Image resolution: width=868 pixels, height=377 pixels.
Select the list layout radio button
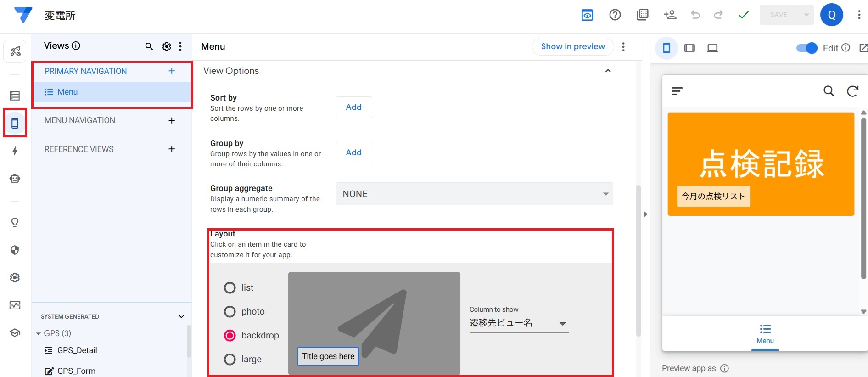(230, 288)
